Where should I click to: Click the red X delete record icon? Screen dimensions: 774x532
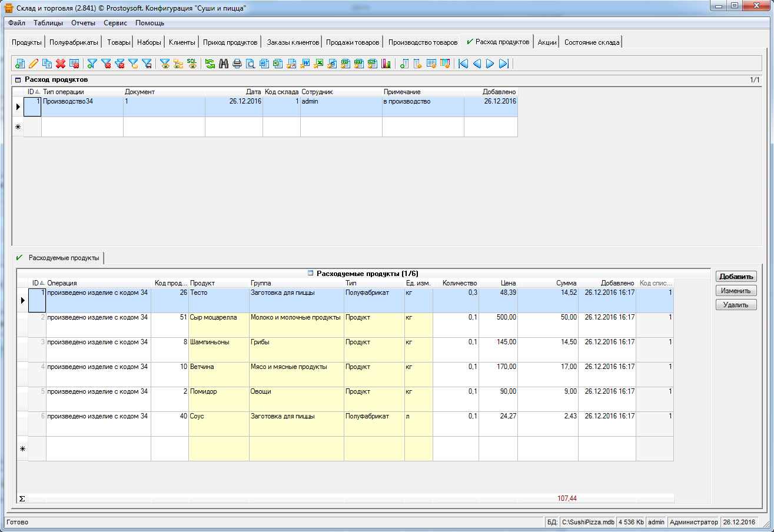(x=61, y=64)
